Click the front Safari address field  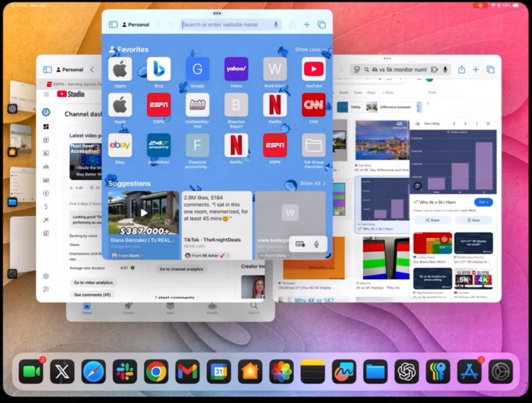pyautogui.click(x=231, y=24)
